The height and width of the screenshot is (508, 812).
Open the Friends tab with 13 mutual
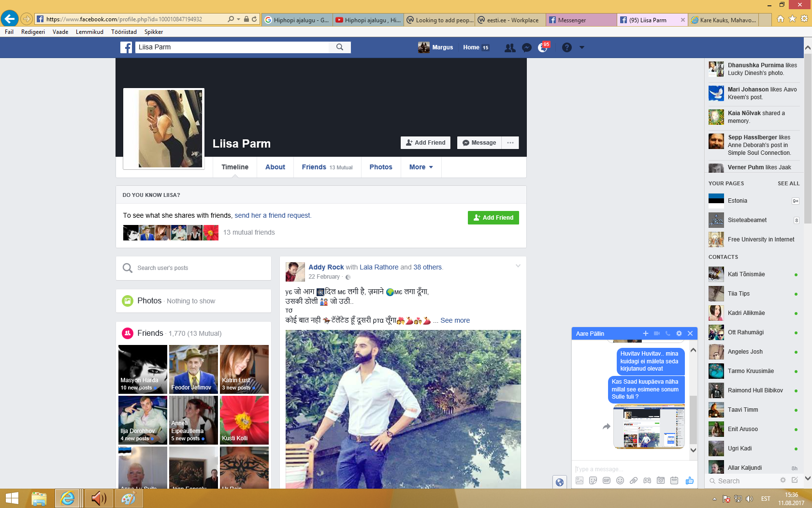327,167
